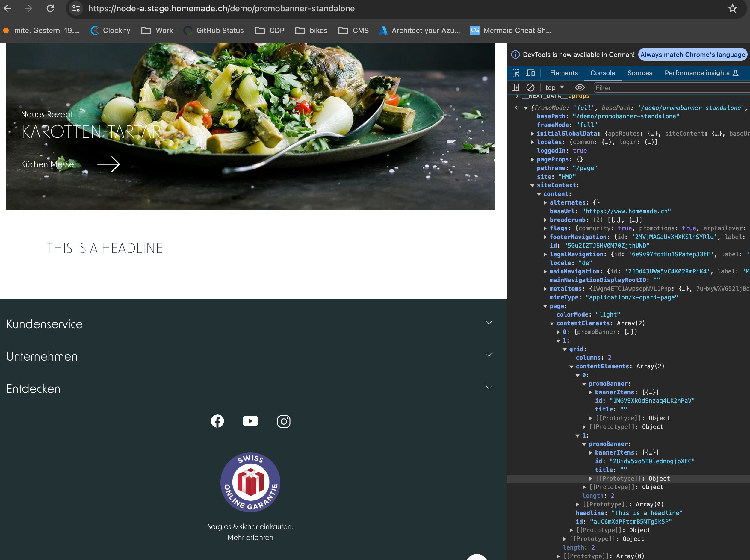Click Always match Chrome's language button
The height and width of the screenshot is (560, 750).
[692, 55]
